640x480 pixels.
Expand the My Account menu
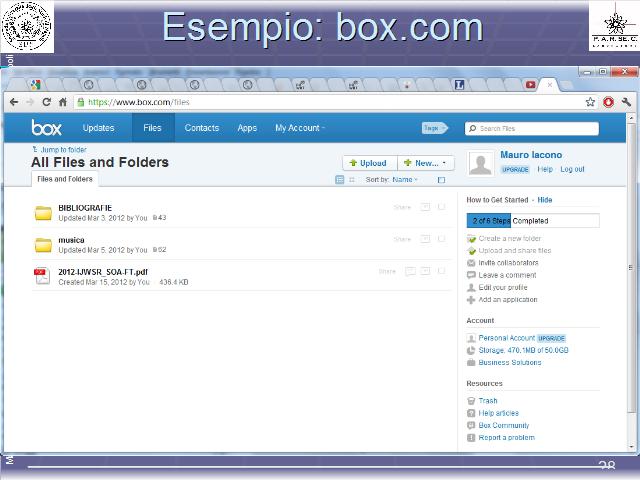(x=300, y=128)
